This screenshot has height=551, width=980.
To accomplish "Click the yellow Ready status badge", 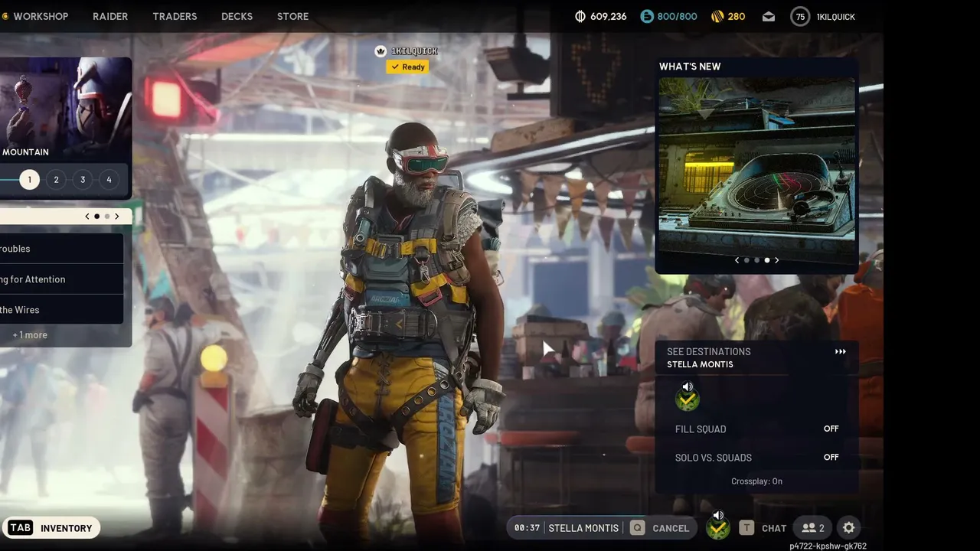I will (x=407, y=67).
